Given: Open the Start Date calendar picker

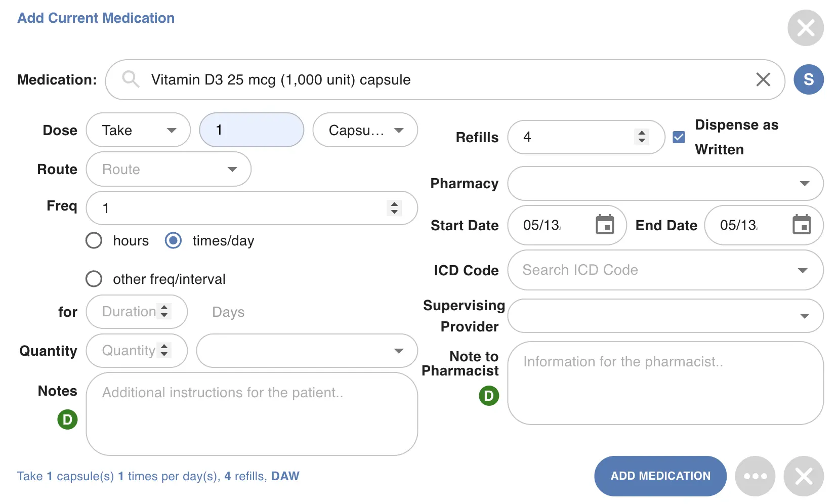Looking at the screenshot, I should [x=605, y=225].
